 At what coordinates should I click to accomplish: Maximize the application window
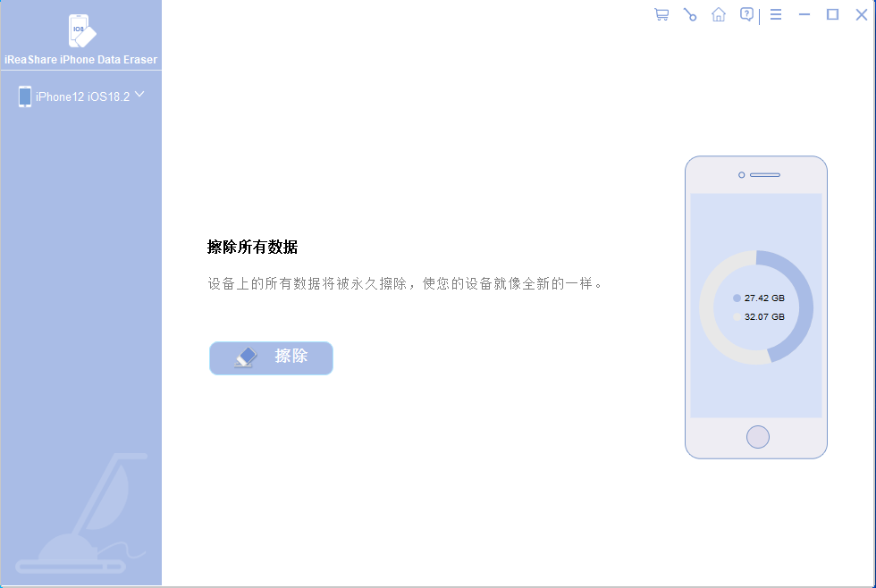click(x=832, y=14)
